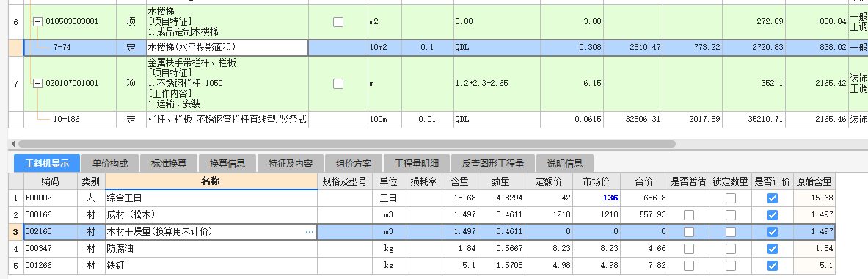The image size is (868, 279).
Task: Uncheck 是否计价 for 成材（松木）
Action: (x=773, y=215)
